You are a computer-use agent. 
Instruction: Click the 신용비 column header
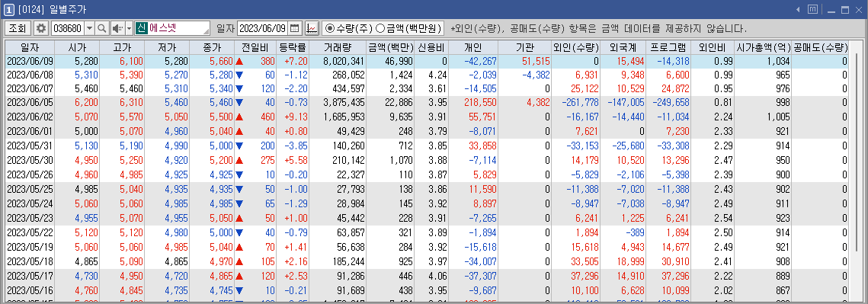[x=431, y=47]
